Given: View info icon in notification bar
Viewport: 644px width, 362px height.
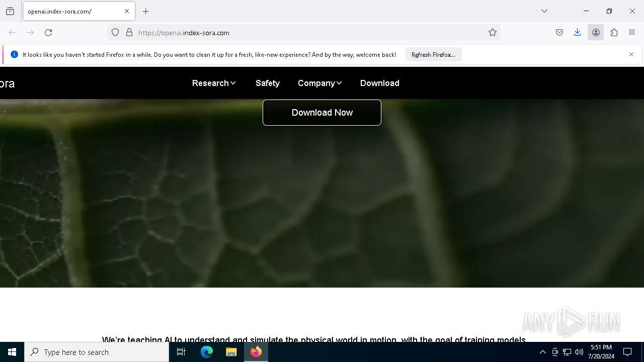Looking at the screenshot, I should [x=14, y=54].
